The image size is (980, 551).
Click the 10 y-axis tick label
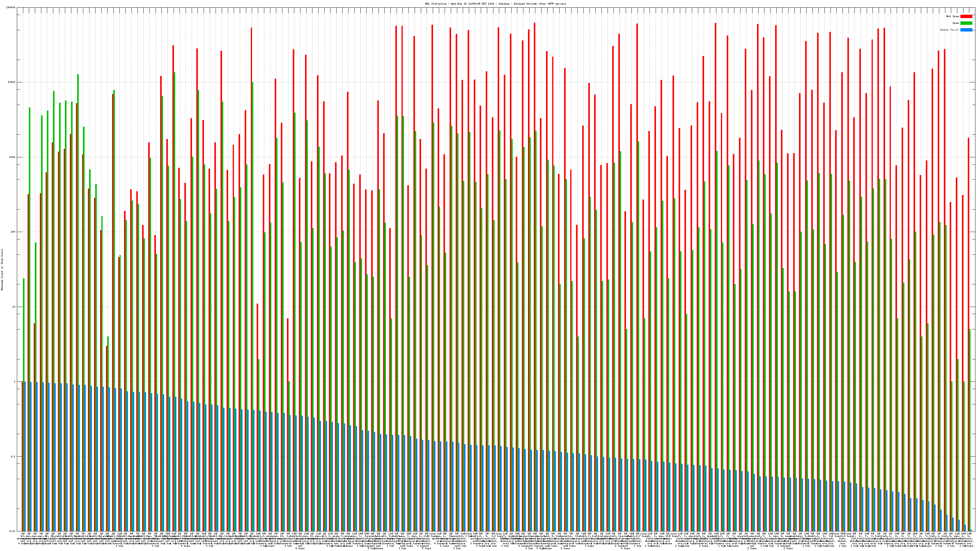coord(14,307)
